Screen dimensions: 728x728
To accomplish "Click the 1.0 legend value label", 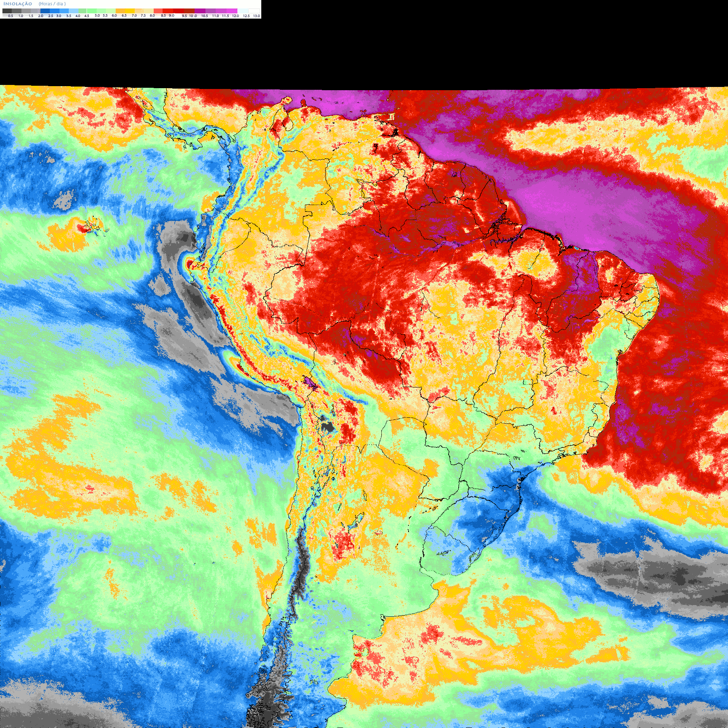I will coord(21,16).
